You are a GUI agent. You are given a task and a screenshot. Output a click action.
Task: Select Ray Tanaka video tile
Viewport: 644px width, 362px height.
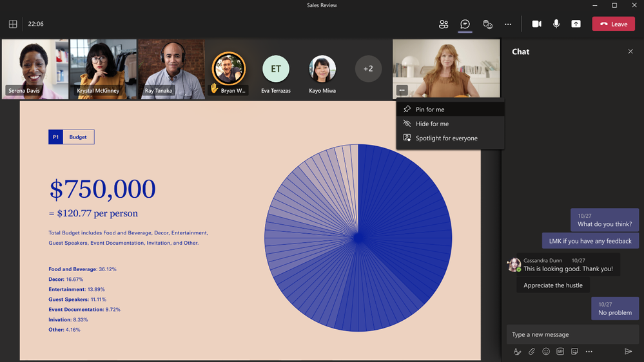[x=171, y=69]
